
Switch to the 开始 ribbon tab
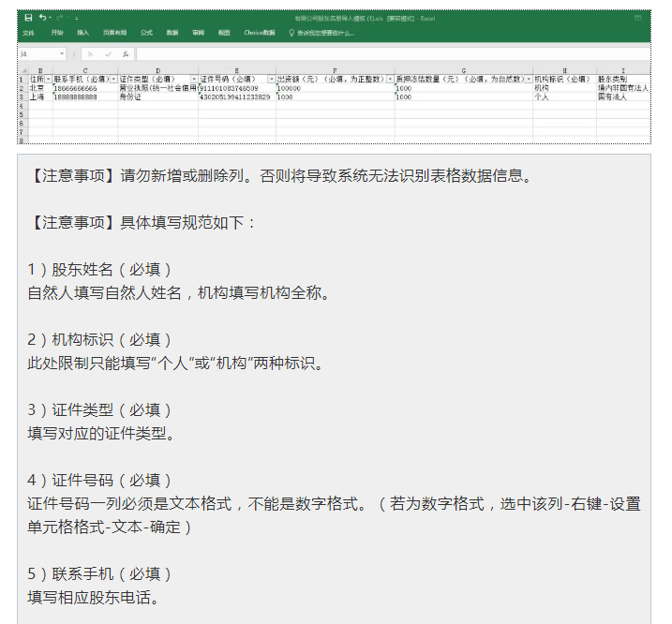57,33
